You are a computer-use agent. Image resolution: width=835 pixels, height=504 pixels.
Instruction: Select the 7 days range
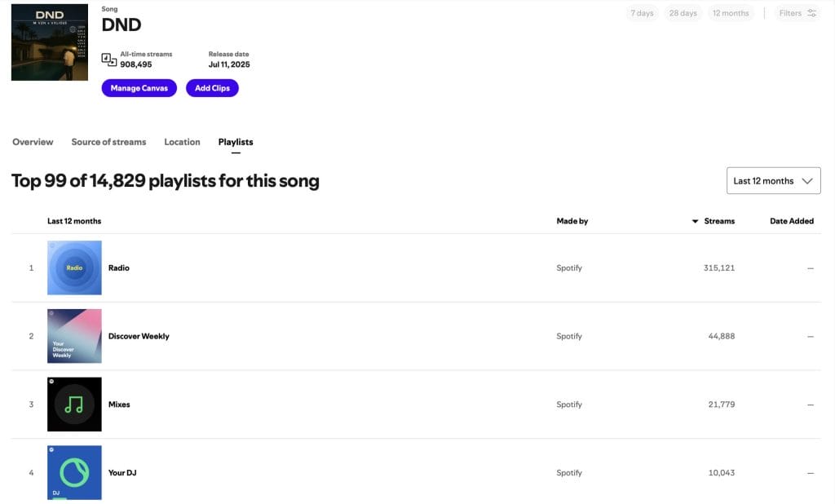point(642,13)
